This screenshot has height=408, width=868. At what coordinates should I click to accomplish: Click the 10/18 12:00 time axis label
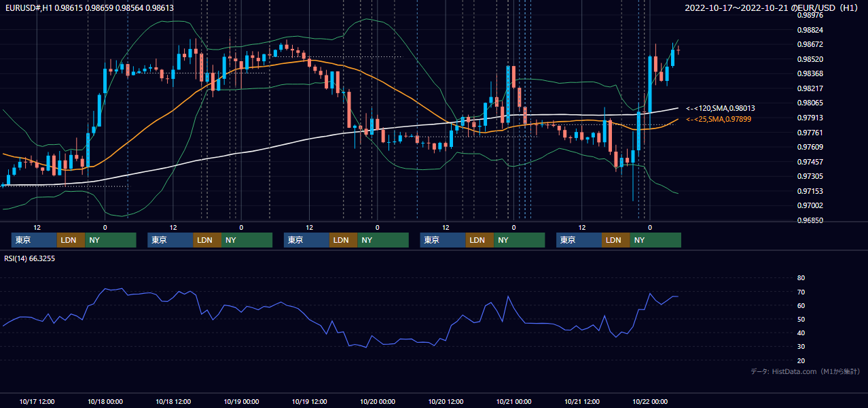click(x=173, y=401)
